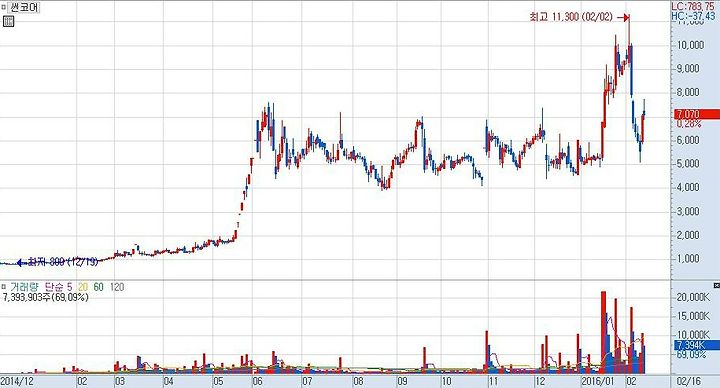Viewport: 720px width, 388px height.
Task: Select the 20 moving average legend entry
Action: point(83,287)
